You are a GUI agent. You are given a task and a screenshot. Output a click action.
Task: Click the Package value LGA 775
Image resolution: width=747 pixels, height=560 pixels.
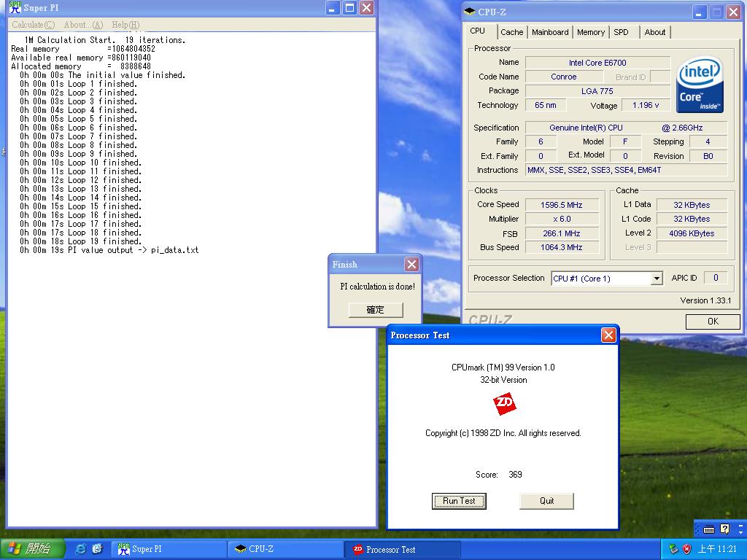click(x=597, y=91)
